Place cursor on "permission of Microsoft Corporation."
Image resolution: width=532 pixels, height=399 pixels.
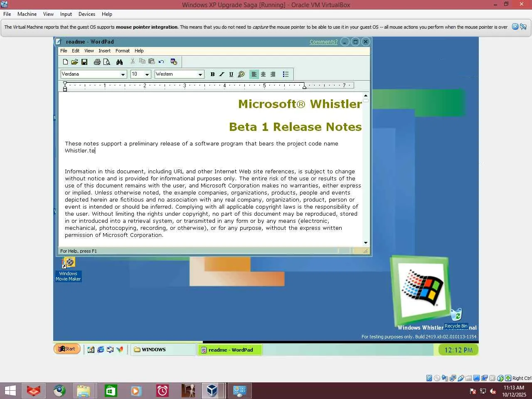[114, 235]
